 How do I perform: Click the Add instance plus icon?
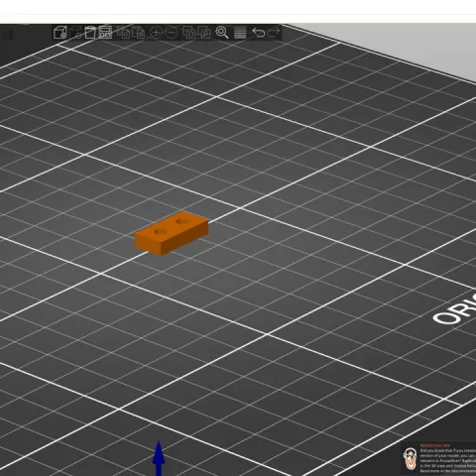[156, 33]
